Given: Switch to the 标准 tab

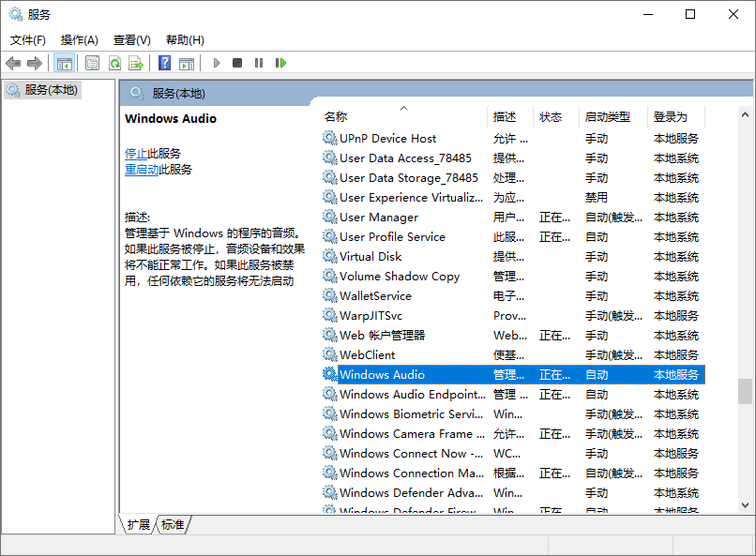Looking at the screenshot, I should [173, 525].
